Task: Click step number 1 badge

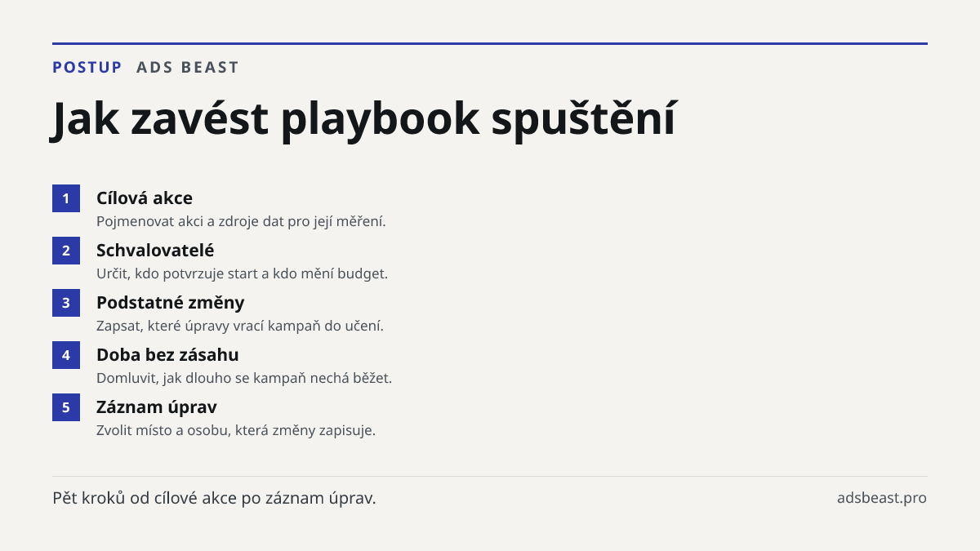Action: click(x=66, y=198)
